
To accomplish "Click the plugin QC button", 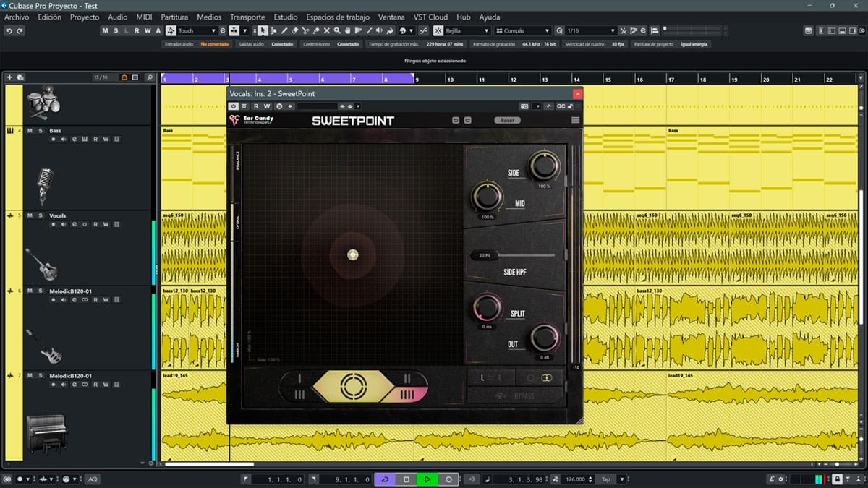I will (561, 106).
